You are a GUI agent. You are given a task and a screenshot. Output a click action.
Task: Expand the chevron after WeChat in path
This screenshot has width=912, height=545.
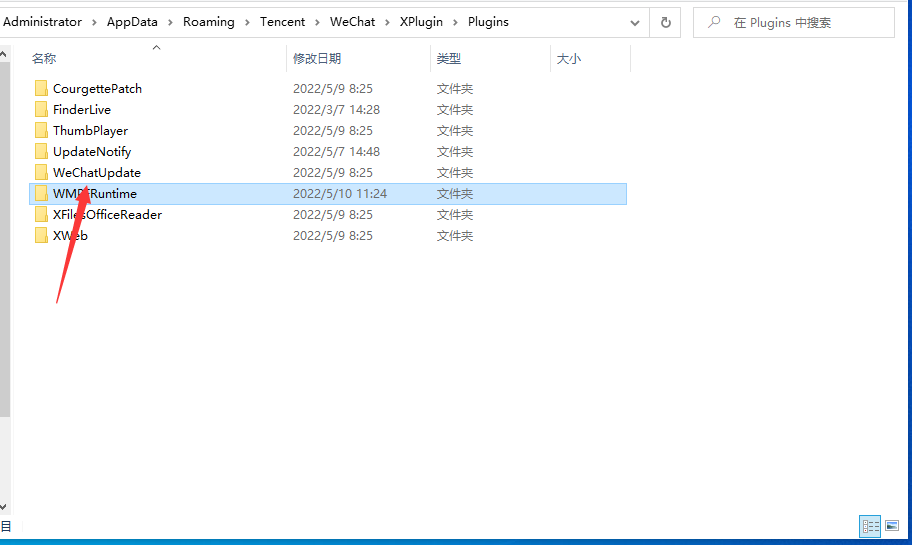[x=387, y=23]
